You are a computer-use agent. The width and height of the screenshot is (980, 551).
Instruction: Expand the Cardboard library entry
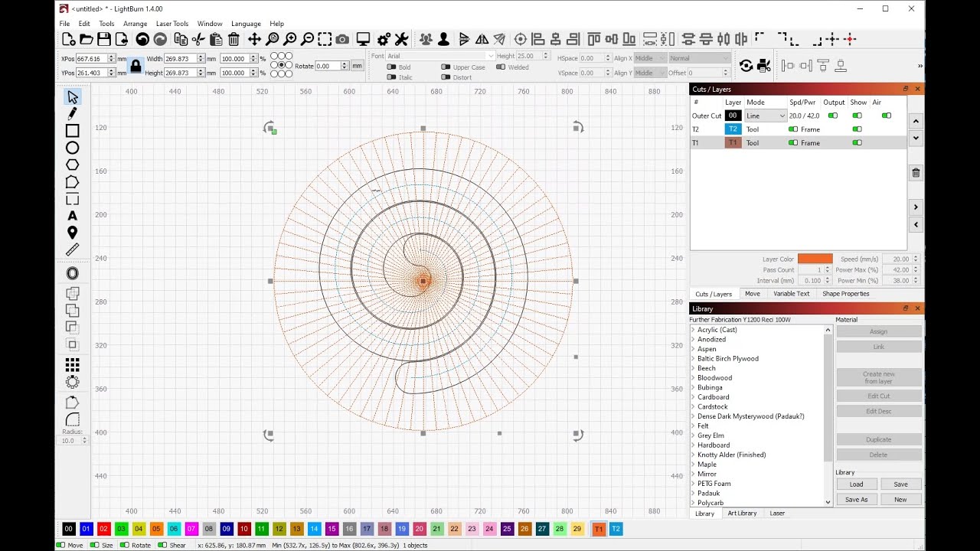tap(693, 397)
